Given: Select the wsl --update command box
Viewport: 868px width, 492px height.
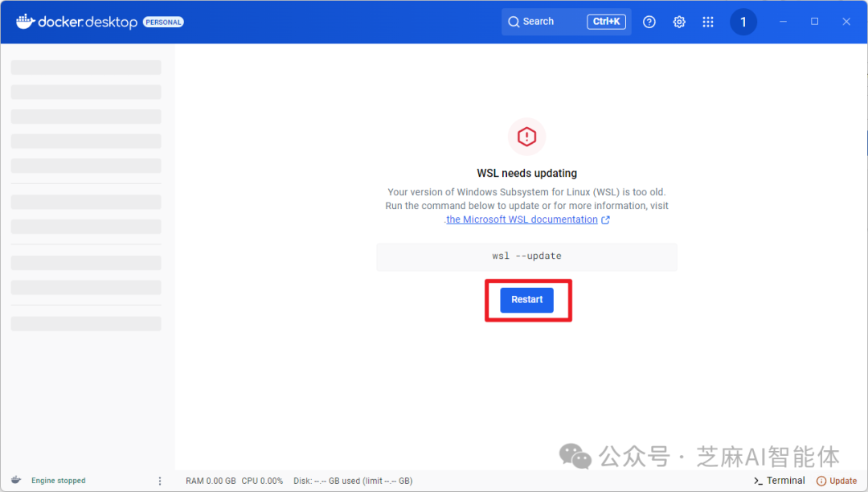Looking at the screenshot, I should pyautogui.click(x=527, y=256).
